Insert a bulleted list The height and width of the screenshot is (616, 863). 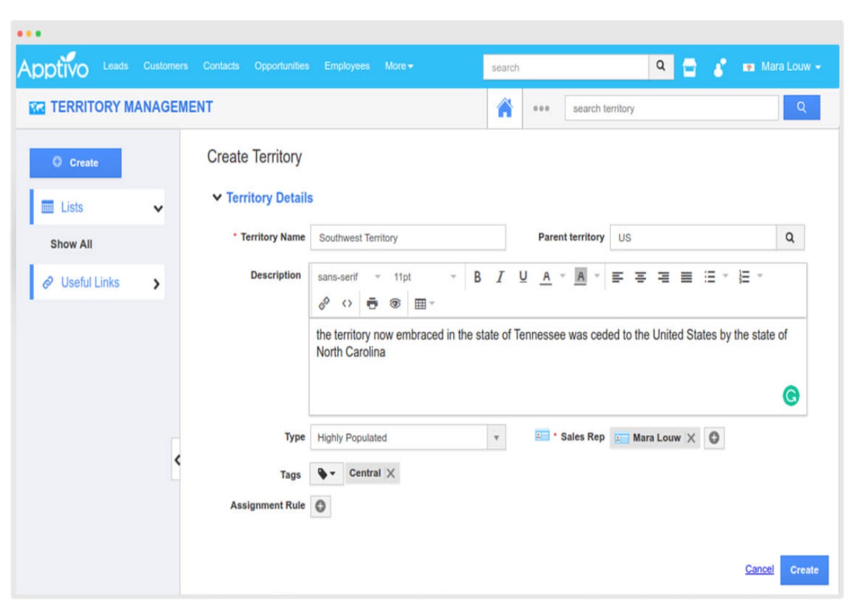710,277
